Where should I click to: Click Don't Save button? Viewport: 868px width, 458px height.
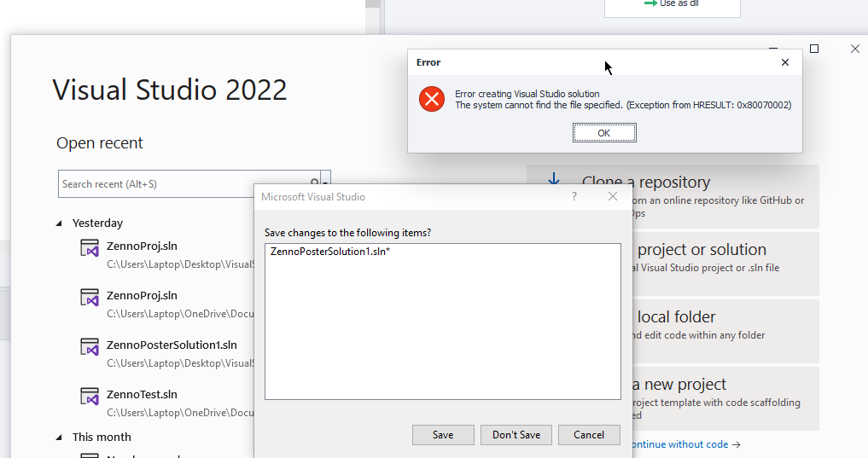(516, 435)
